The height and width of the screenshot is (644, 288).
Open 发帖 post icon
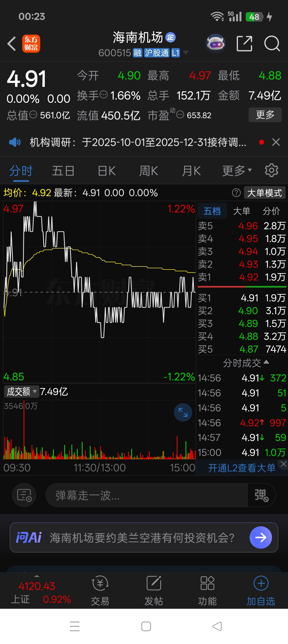[154, 591]
